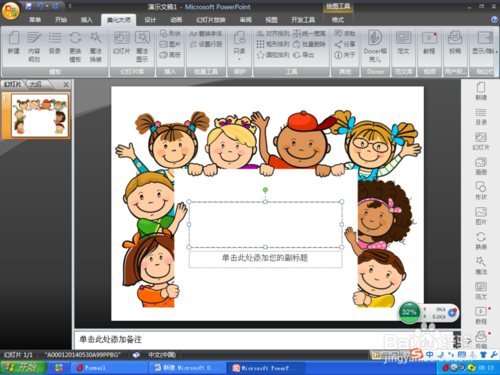Click the 更换模板 change template icon

[x=75, y=47]
